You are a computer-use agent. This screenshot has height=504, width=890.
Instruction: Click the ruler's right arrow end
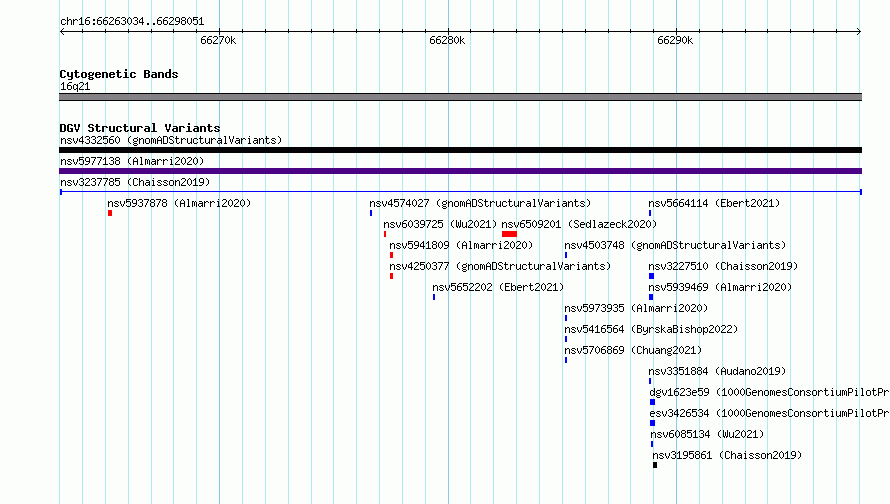coord(859,31)
